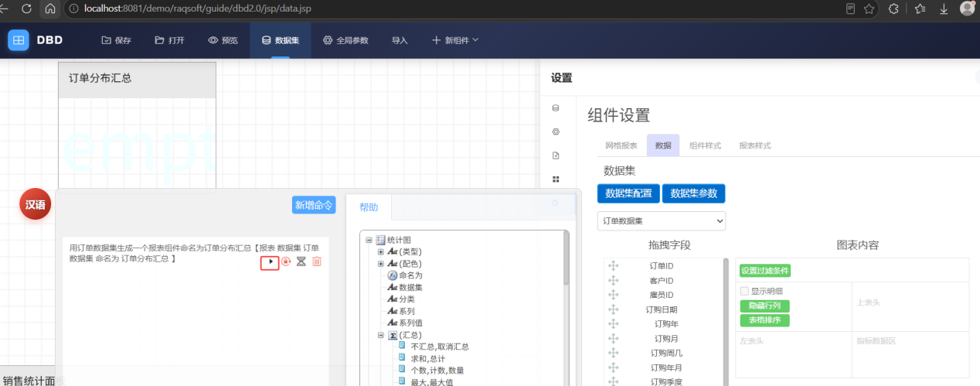This screenshot has height=386, width=980.
Task: Collapse the (汇总) tree node
Action: click(380, 335)
